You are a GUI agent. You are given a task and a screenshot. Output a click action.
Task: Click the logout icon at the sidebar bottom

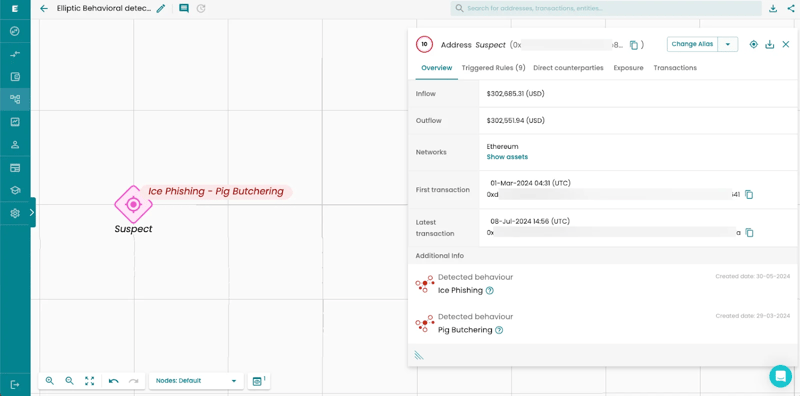15,385
